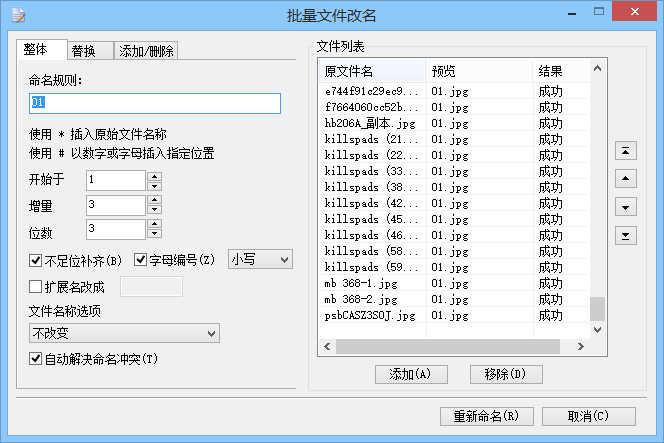Open the 添加/删除 tab
The width and height of the screenshot is (664, 443).
click(146, 51)
